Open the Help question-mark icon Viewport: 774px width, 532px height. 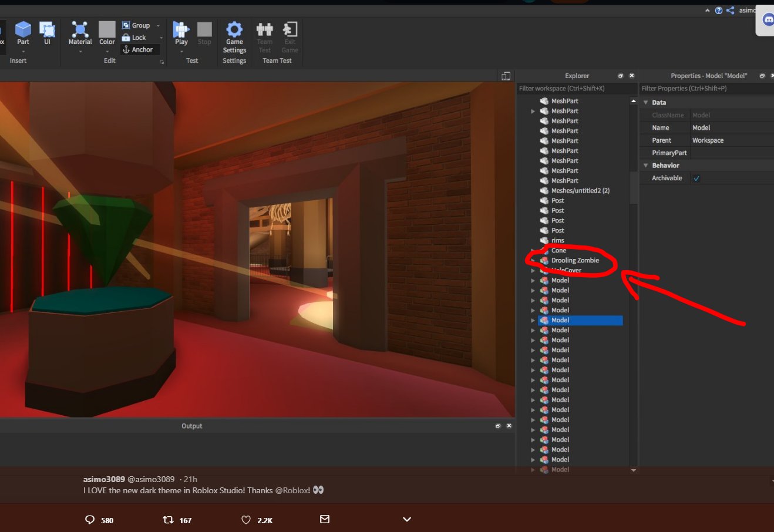[x=719, y=11]
